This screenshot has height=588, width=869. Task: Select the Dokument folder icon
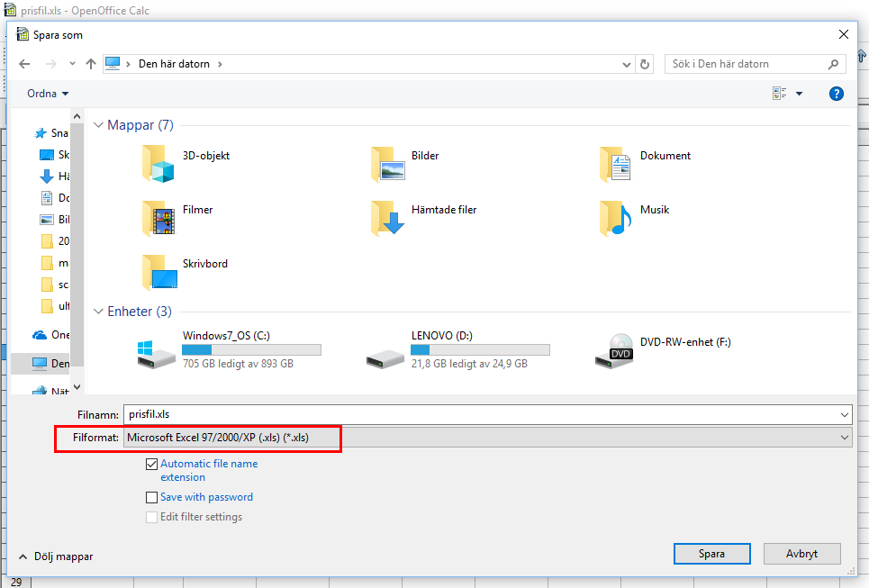(615, 164)
